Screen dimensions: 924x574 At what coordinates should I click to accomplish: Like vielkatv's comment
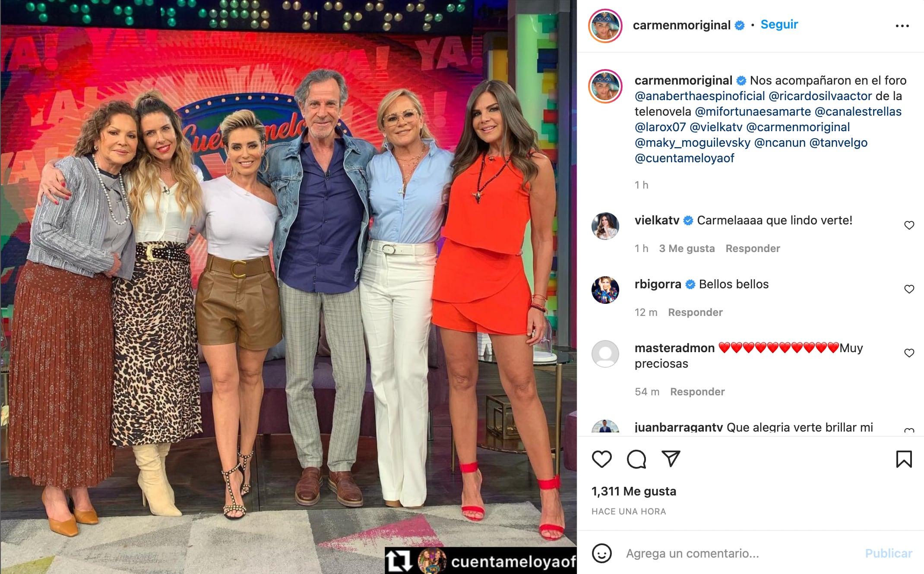coord(909,225)
